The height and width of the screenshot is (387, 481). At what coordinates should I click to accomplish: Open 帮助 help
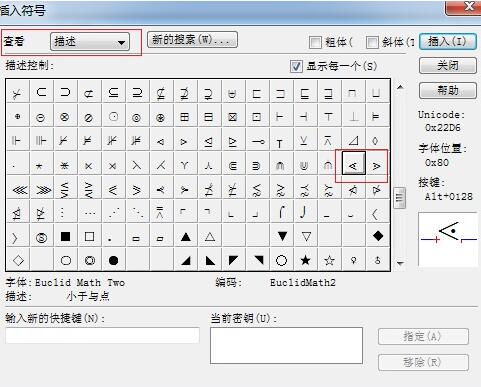click(x=447, y=90)
